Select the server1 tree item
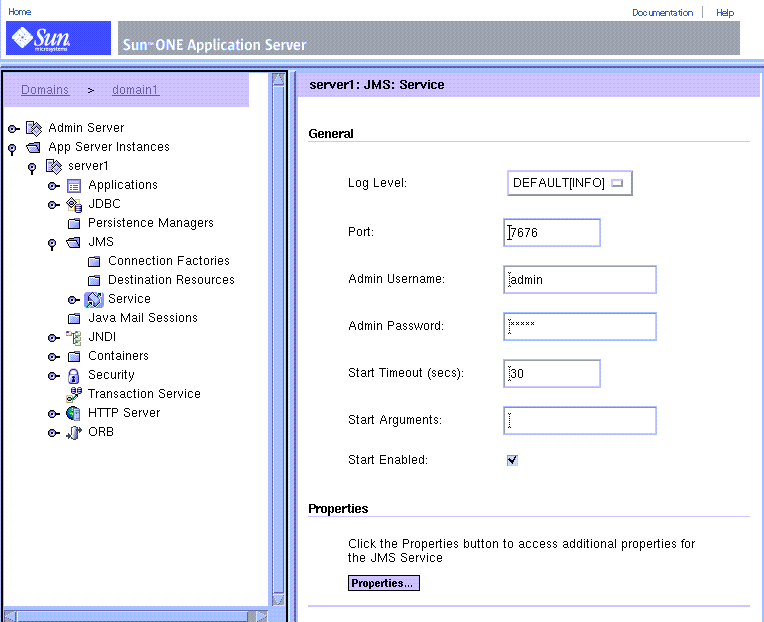The width and height of the screenshot is (764, 622). pos(88,166)
